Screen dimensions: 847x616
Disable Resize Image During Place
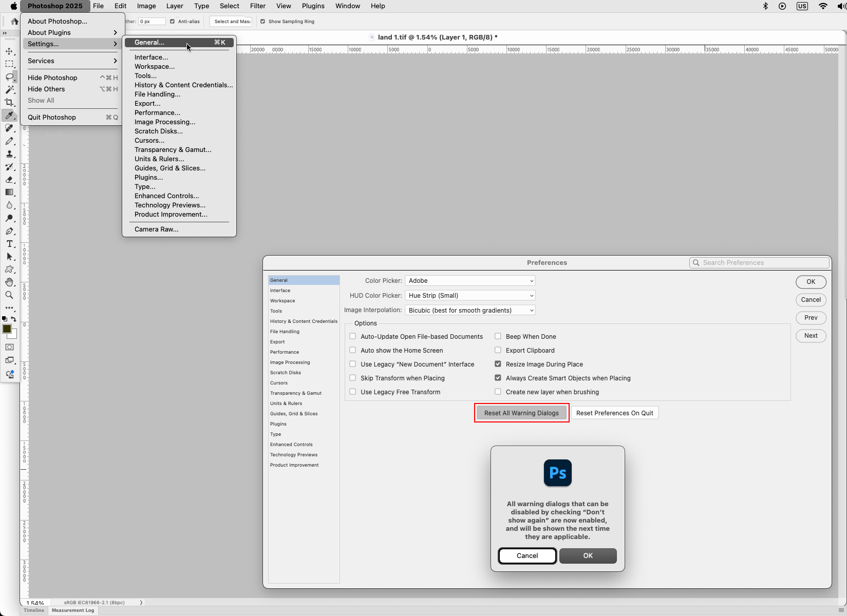click(498, 363)
